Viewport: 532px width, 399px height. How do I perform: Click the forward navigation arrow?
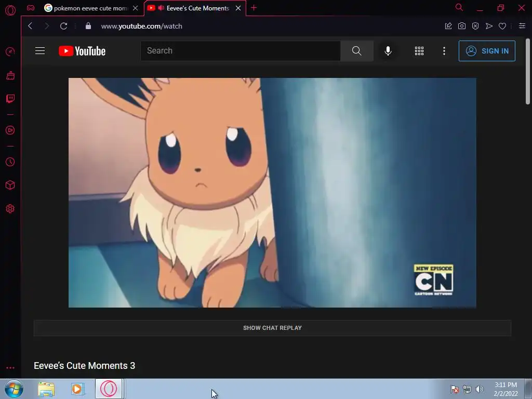point(47,26)
